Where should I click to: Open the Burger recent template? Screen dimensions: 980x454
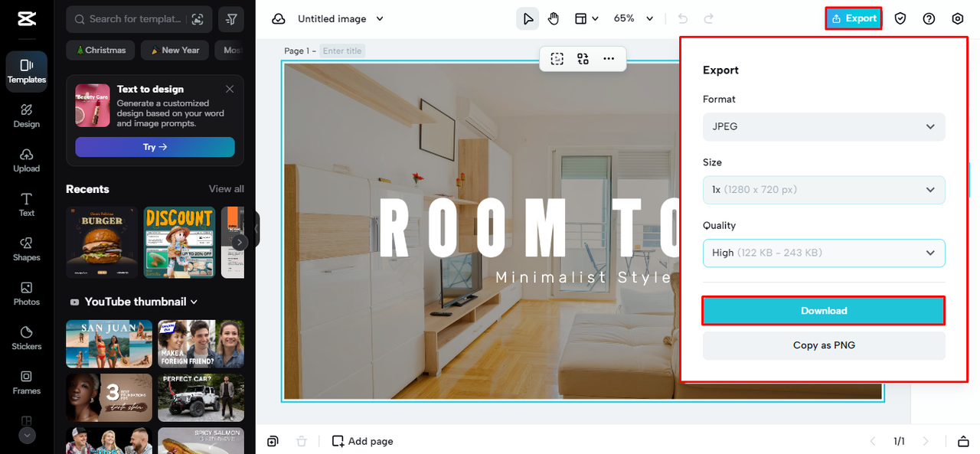coord(102,243)
